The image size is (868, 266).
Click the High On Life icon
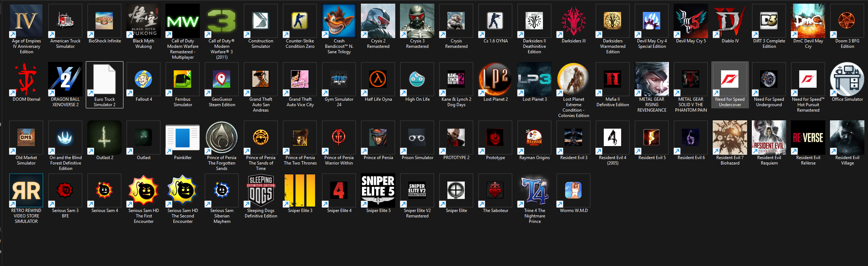417,79
